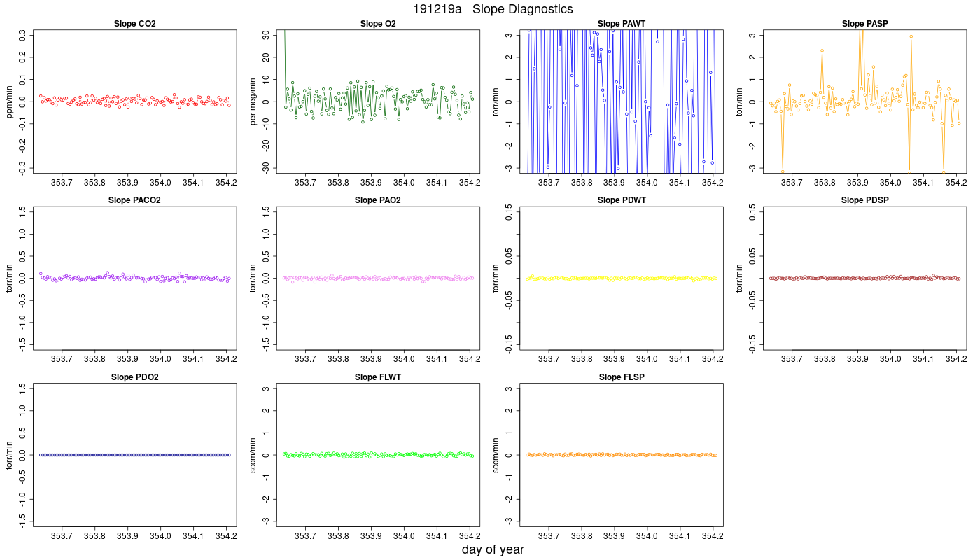Click the 'torr/min' label of Slope PDSP

[x=740, y=278]
